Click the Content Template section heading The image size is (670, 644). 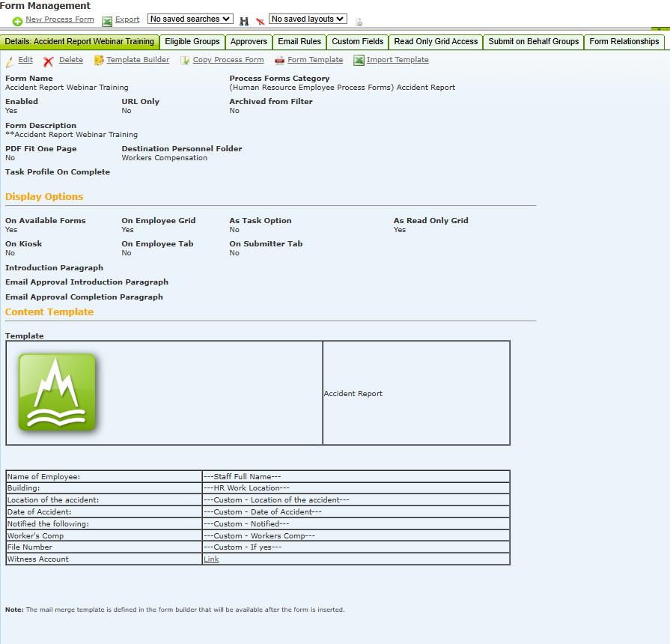49,312
